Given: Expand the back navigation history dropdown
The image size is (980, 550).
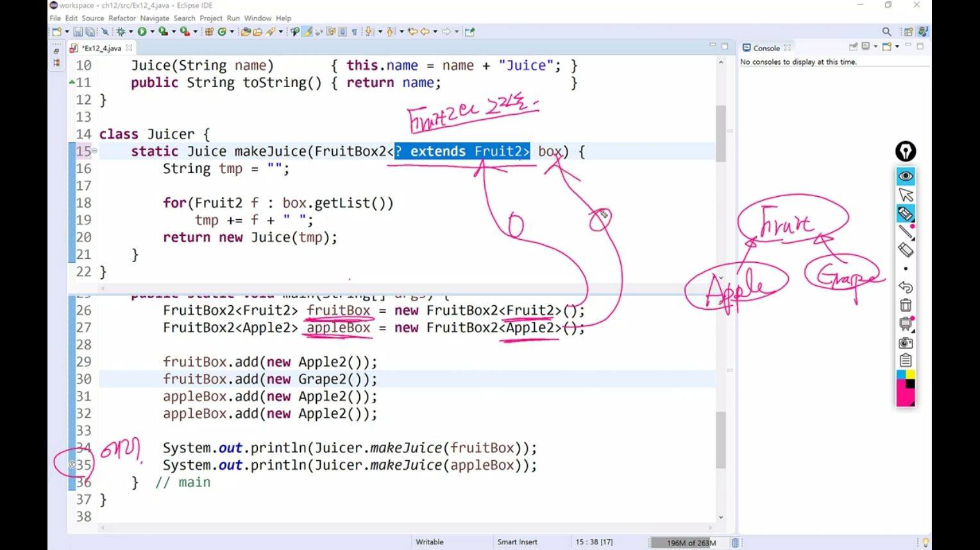Looking at the screenshot, I should coord(435,31).
